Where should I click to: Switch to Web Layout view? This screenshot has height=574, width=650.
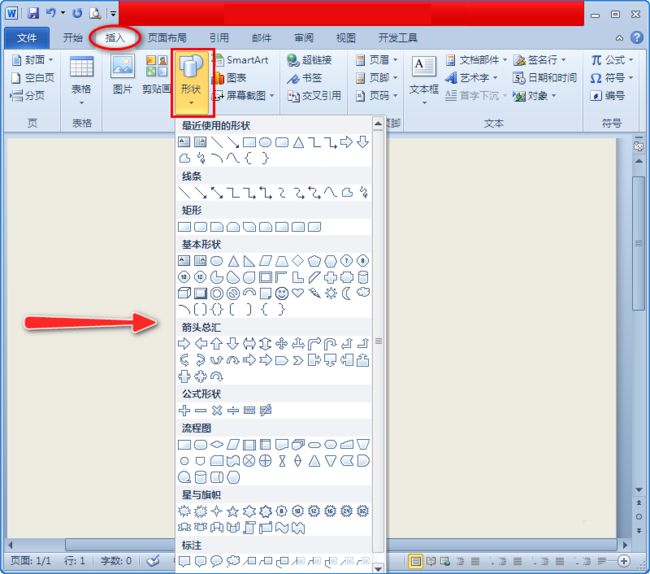pos(445,561)
